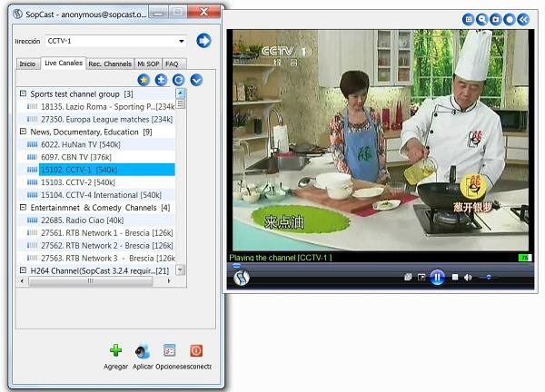Click right arrow of channel list horizontal scrollbar
The height and width of the screenshot is (392, 545).
(169, 281)
